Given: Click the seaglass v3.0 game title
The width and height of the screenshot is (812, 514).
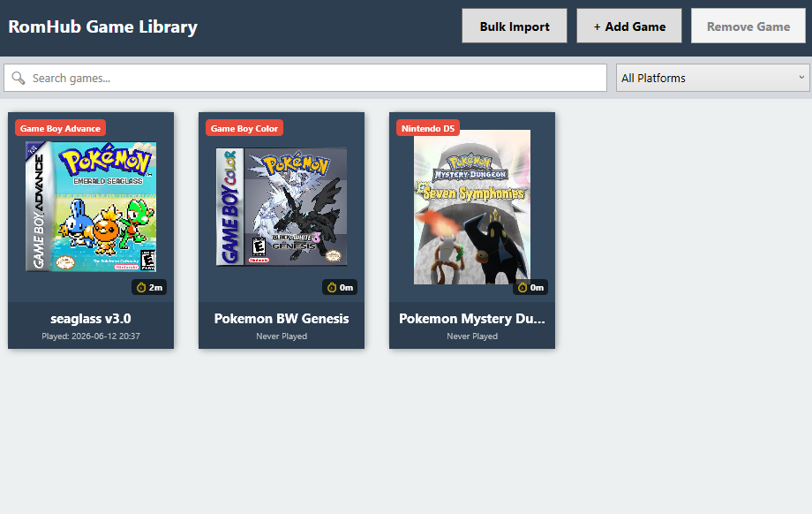Looking at the screenshot, I should (x=91, y=319).
